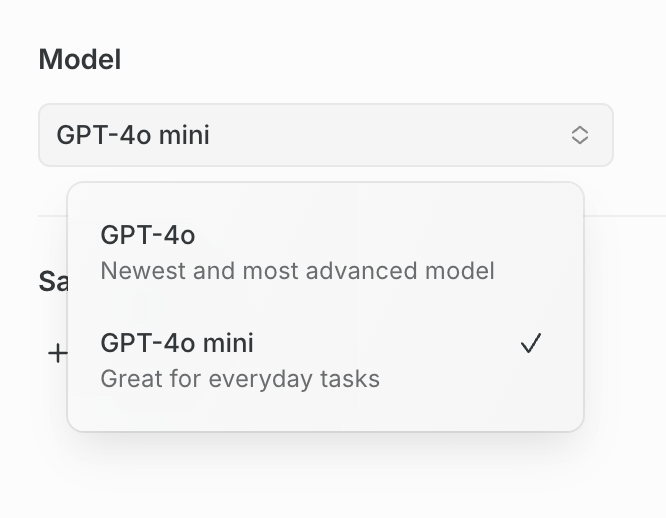Click the "GPT-4o mini" title in the popup

[177, 343]
